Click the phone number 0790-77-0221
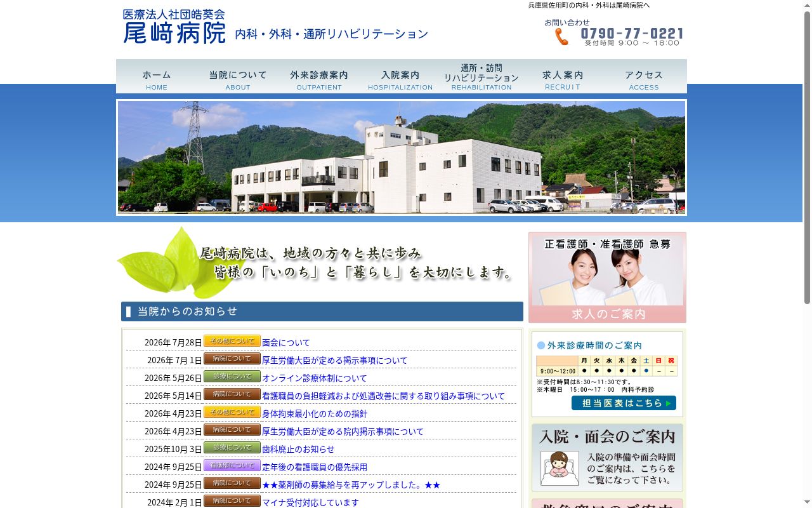 [x=632, y=34]
